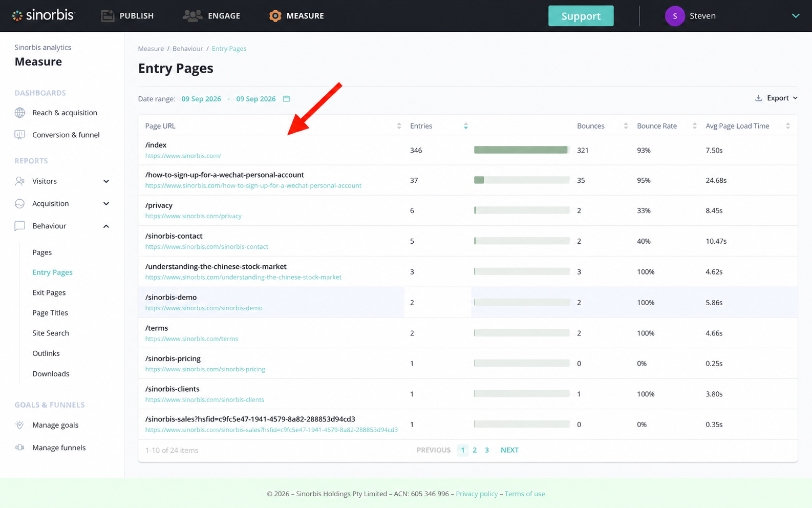The width and height of the screenshot is (812, 508).
Task: Open the Measure menu
Action: tap(297, 16)
